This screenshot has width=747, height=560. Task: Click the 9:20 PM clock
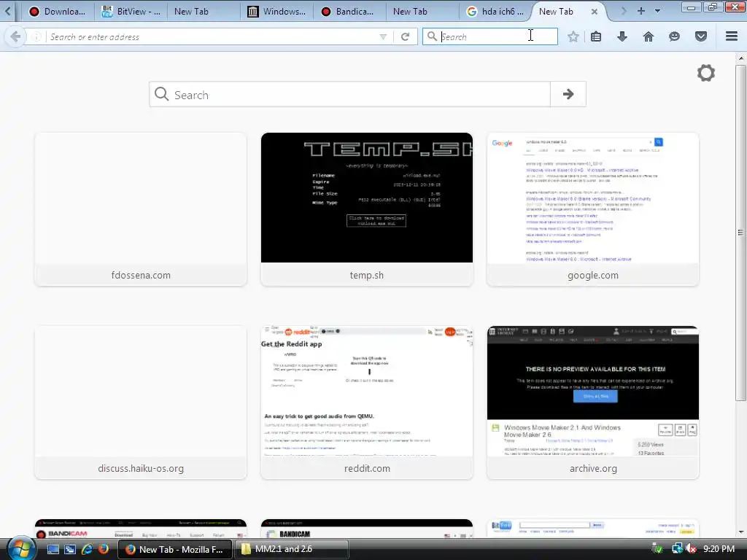[x=719, y=549]
